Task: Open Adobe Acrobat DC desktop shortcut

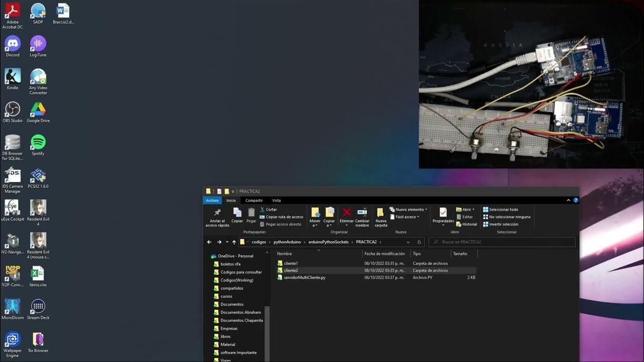Action: tap(13, 15)
